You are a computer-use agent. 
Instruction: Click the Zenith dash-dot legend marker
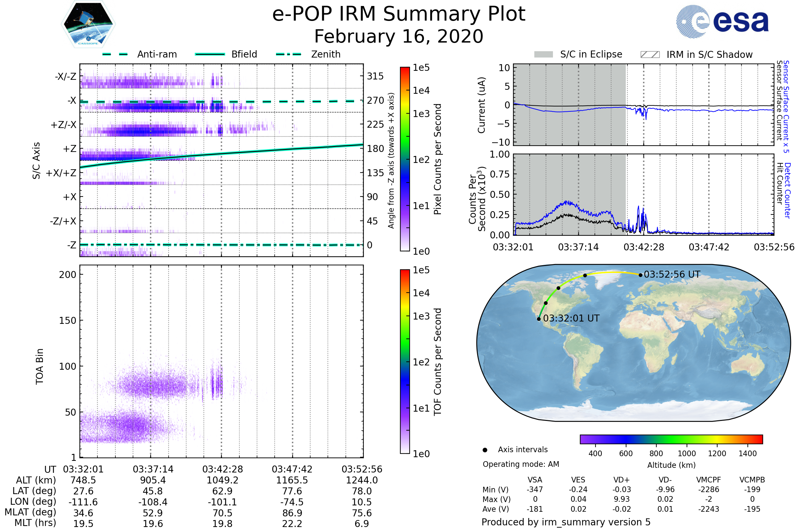[x=288, y=54]
